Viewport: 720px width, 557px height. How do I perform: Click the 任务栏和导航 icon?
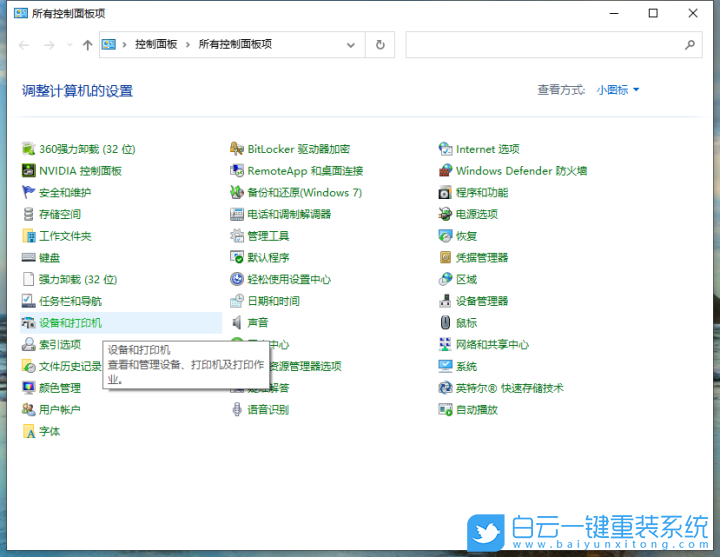click(x=28, y=301)
